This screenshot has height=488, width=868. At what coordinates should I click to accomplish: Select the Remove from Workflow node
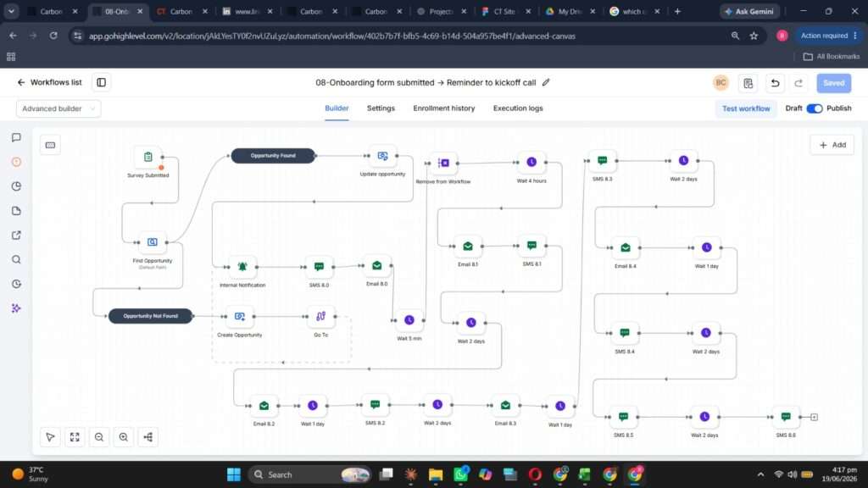click(443, 164)
